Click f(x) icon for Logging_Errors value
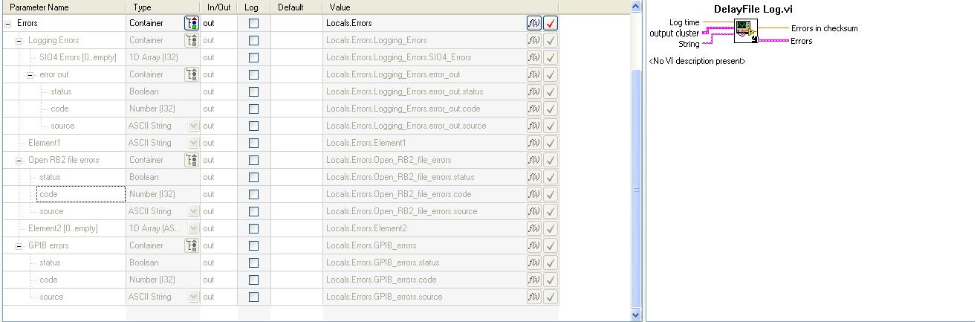The height and width of the screenshot is (322, 980). pos(533,40)
